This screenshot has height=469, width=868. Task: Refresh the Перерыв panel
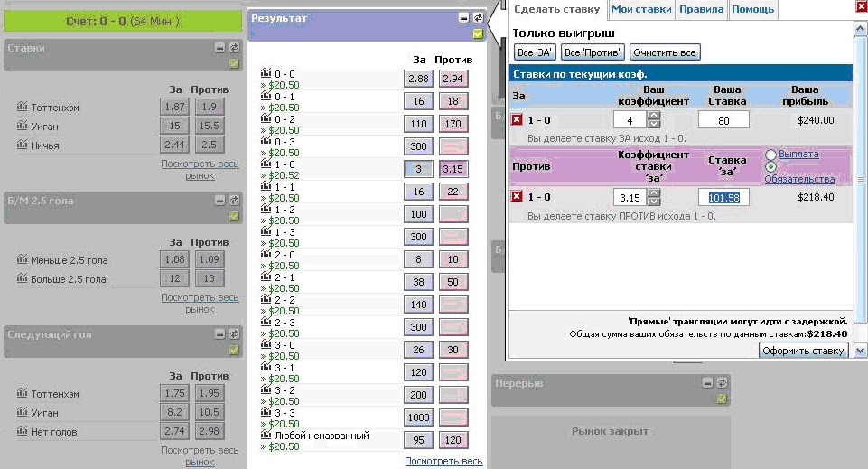722,382
